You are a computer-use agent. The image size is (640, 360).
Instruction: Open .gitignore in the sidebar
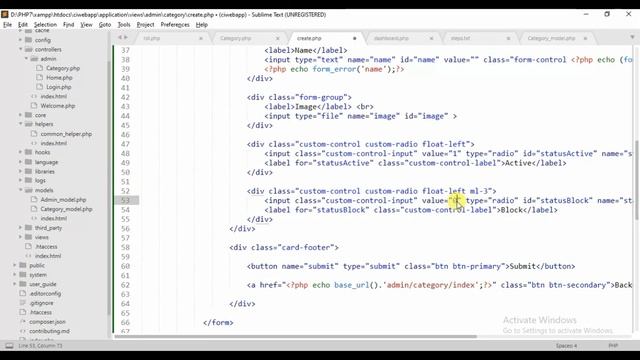pos(42,303)
